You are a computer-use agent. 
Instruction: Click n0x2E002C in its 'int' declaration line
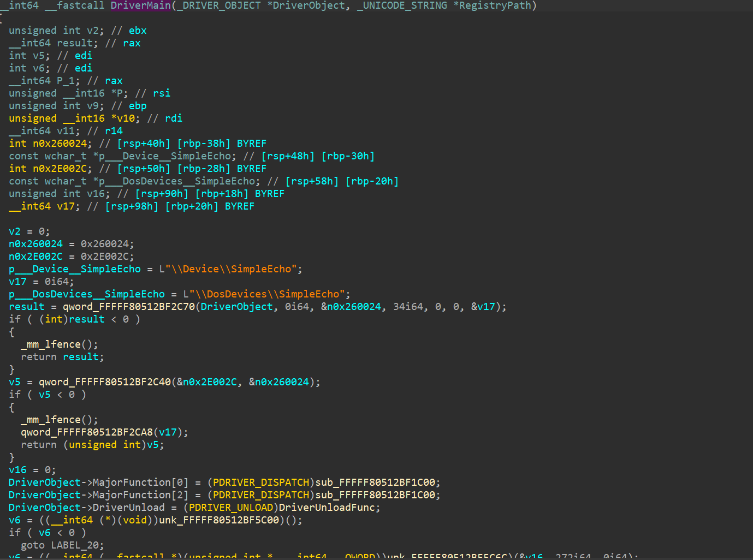60,169
